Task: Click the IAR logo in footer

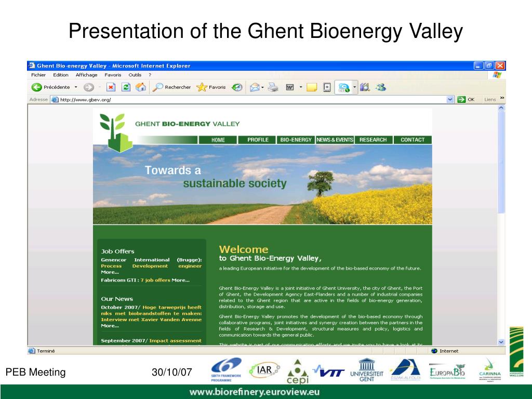Action: 264,370
